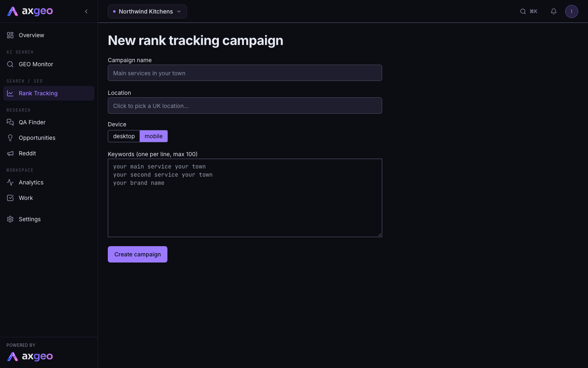Image resolution: width=588 pixels, height=368 pixels.
Task: Focus the Campaign name input field
Action: coord(245,73)
